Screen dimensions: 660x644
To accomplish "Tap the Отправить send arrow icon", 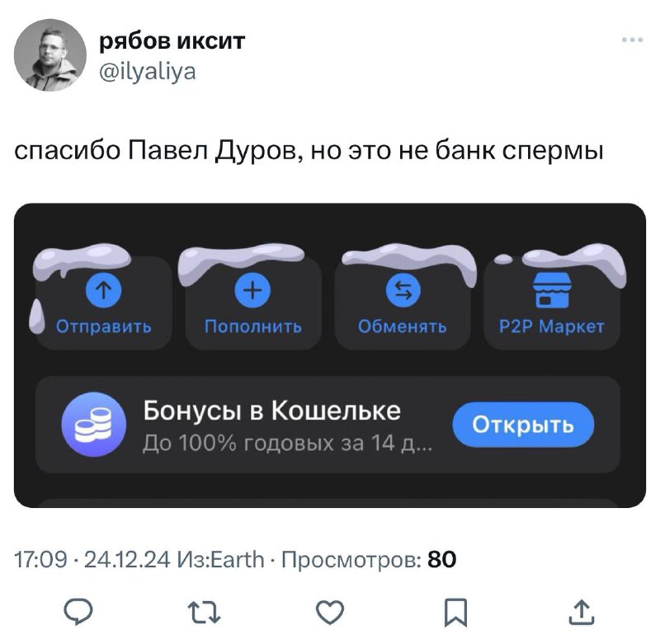I will 104,290.
